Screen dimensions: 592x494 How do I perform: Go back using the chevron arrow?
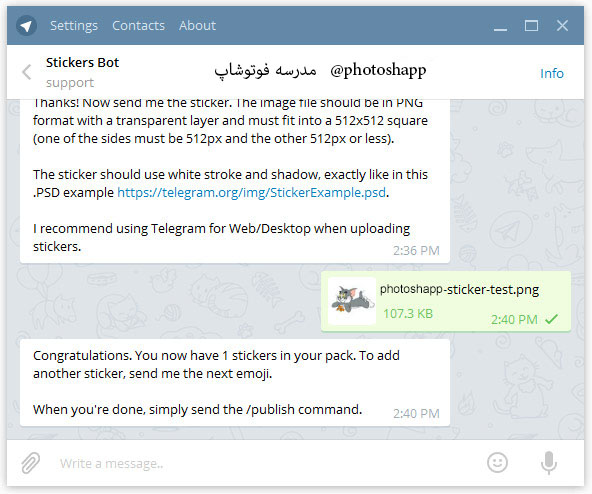coord(26,72)
